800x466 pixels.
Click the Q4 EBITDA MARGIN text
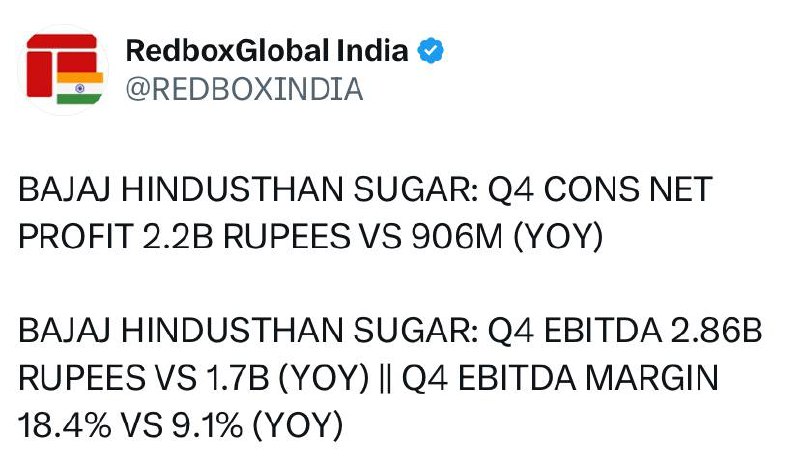click(x=560, y=378)
